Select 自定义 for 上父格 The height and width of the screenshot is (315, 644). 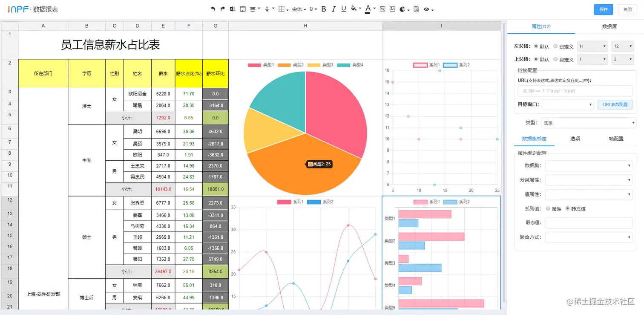tap(555, 59)
